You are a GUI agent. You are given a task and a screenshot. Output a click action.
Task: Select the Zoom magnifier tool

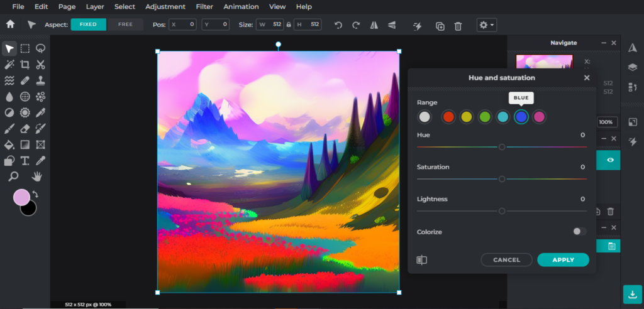pos(14,176)
